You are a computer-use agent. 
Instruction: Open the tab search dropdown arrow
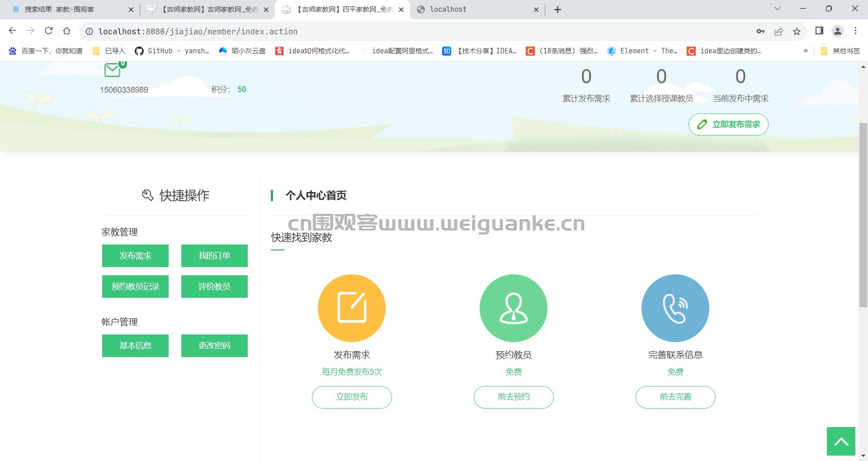click(x=777, y=9)
